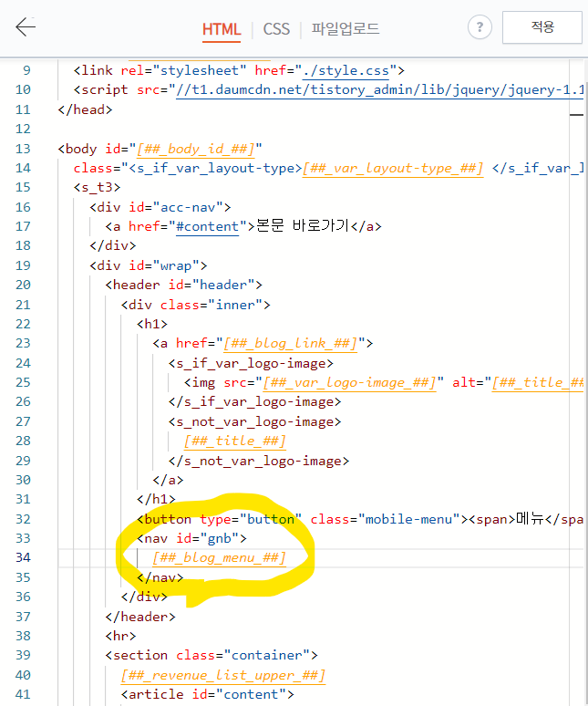Click the <s_if_var_logo-image> opening tag
The height and width of the screenshot is (706, 588).
[251, 363]
